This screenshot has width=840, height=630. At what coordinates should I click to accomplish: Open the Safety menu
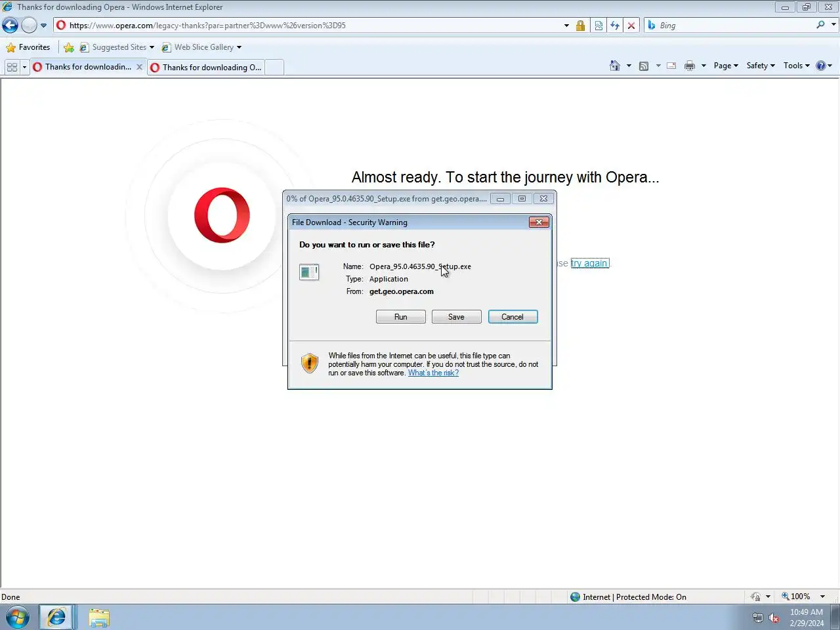pyautogui.click(x=761, y=66)
